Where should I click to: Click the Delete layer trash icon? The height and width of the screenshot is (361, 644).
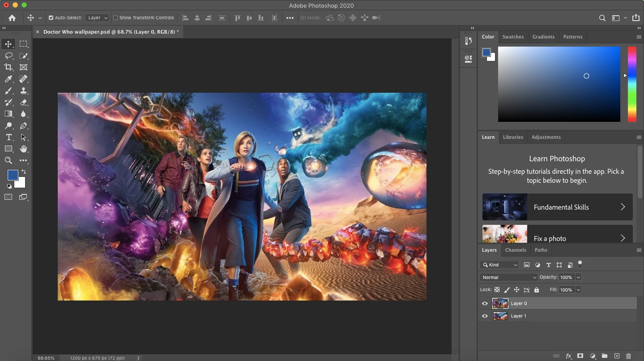click(x=628, y=356)
